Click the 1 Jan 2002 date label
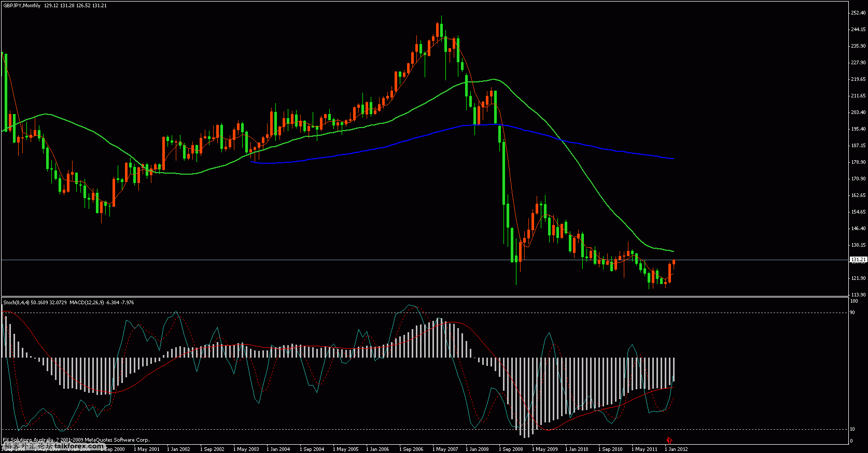 click(x=179, y=449)
